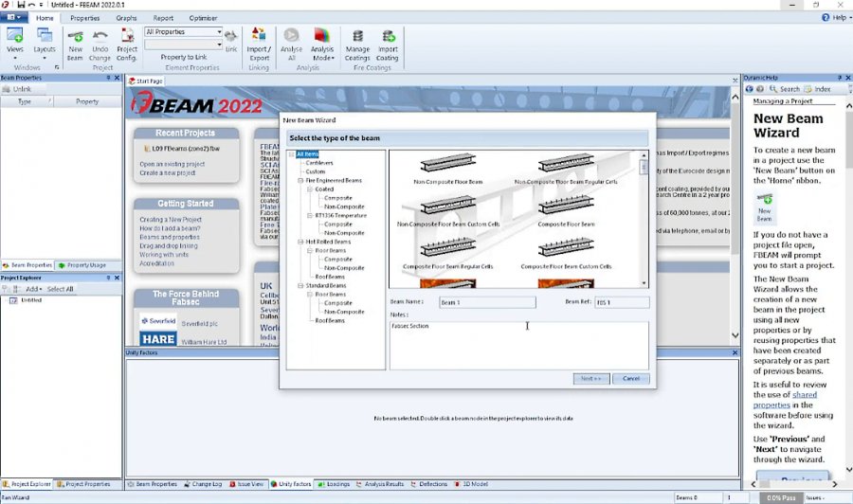Open Manage Coatings in Fire Coatings
Viewport: 853px width, 504px height.
pyautogui.click(x=357, y=45)
